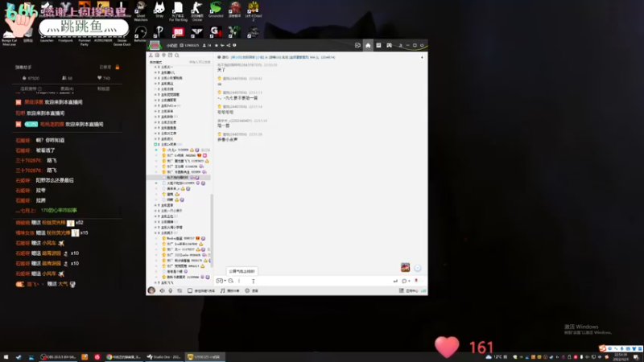The width and height of the screenshot is (644, 362).
Task: Select the headset icon above channel list
Action: 157,55
